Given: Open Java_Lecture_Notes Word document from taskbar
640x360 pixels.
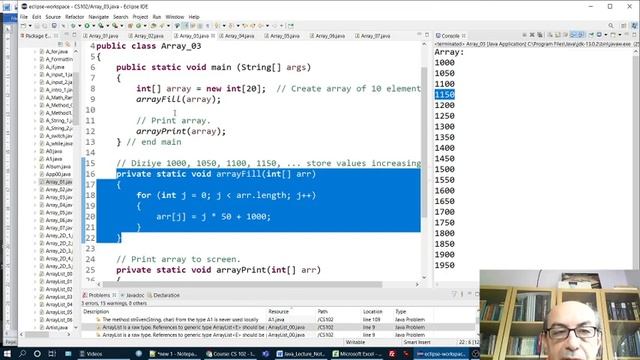Looking at the screenshot, I should coord(301,354).
